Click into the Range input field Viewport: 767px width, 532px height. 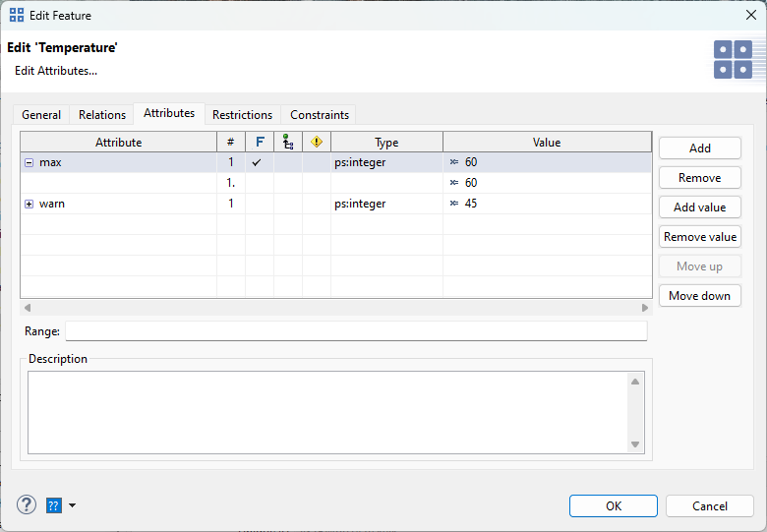click(x=356, y=331)
